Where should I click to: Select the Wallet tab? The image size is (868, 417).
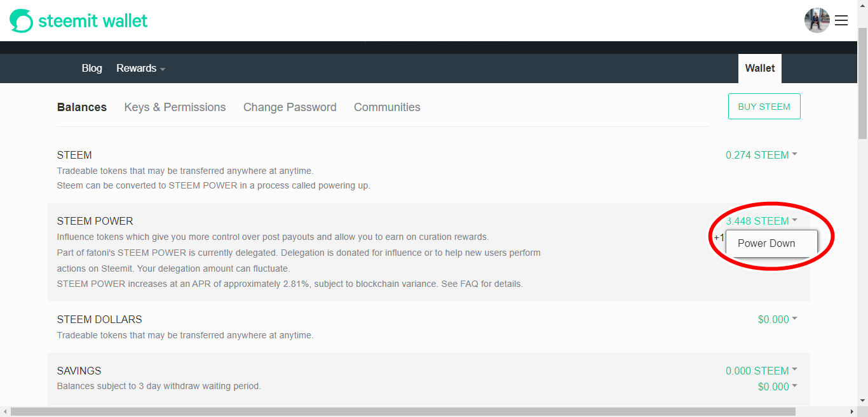point(760,69)
